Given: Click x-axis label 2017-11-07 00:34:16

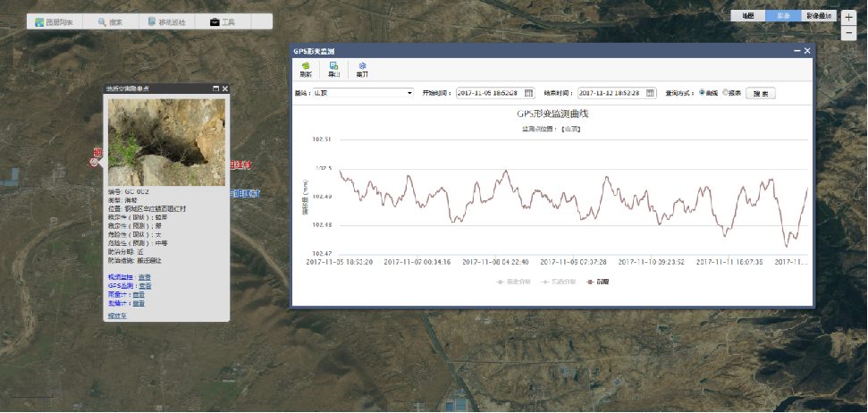Looking at the screenshot, I should pos(417,263).
